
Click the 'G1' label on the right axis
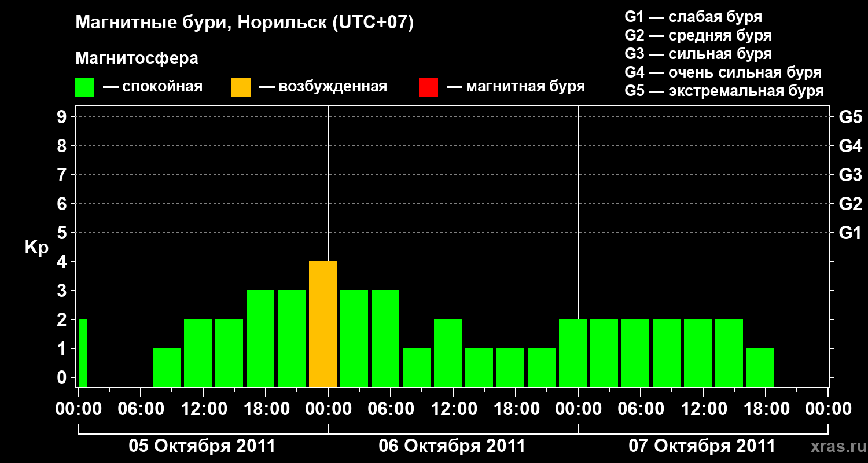pos(851,233)
